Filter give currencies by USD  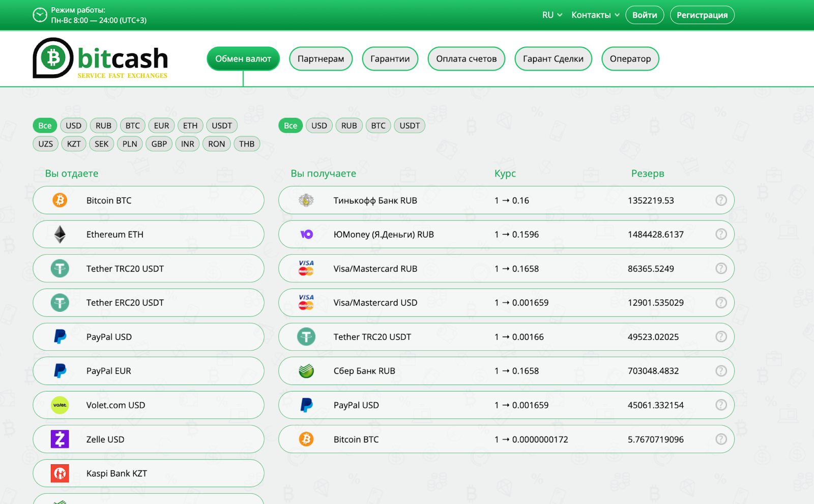(73, 126)
